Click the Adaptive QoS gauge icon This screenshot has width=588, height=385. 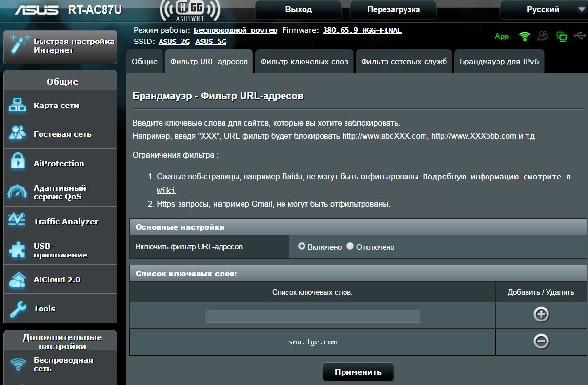[18, 192]
